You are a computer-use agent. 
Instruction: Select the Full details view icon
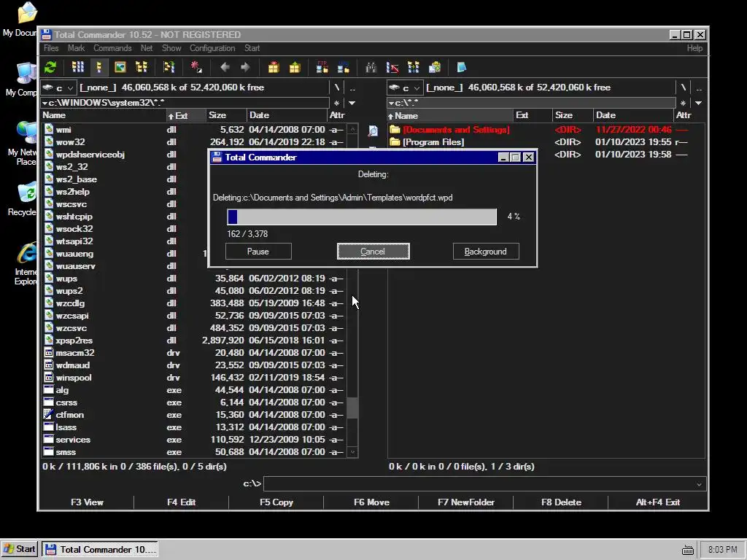[99, 67]
